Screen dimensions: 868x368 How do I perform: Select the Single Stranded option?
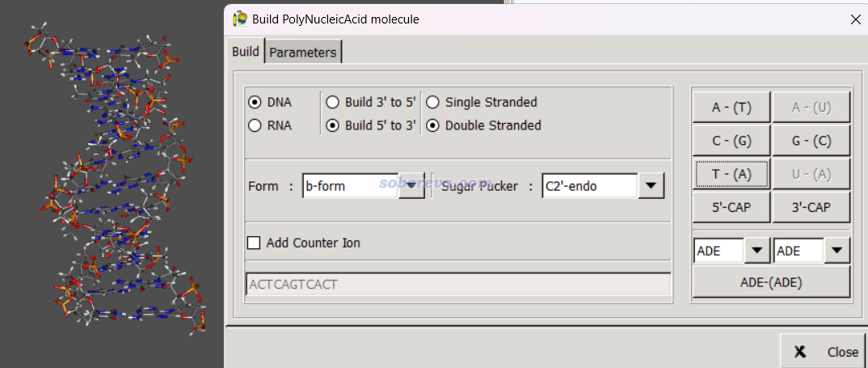pos(432,103)
